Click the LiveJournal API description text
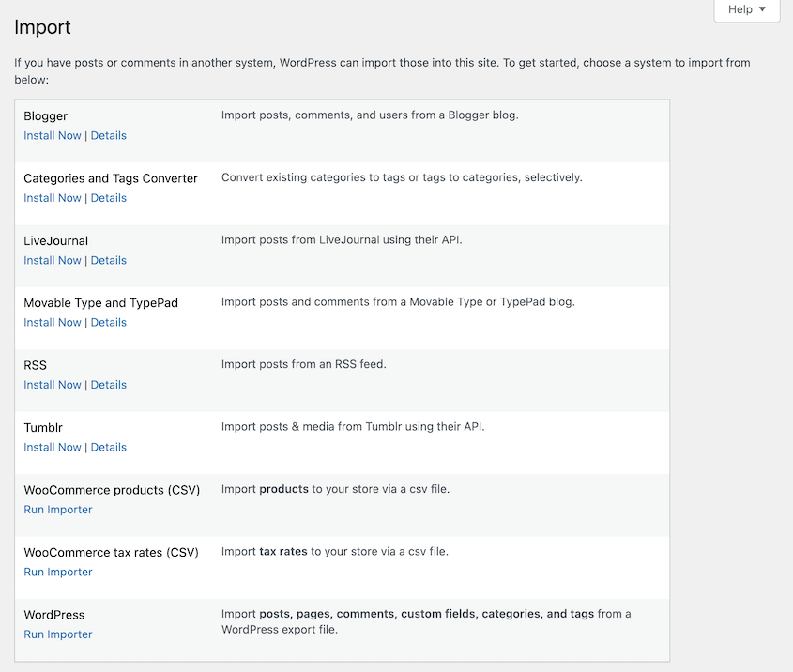793x672 pixels. [342, 239]
